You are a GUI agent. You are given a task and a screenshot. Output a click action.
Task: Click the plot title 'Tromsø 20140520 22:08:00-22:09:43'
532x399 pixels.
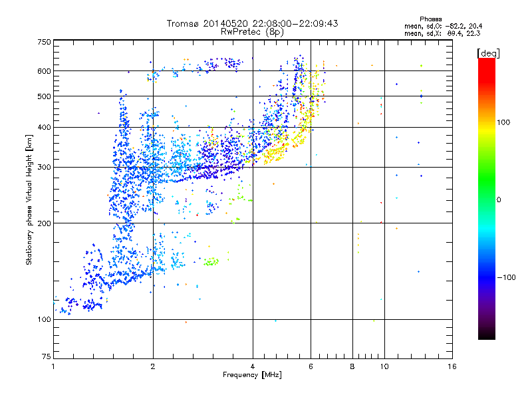(253, 23)
